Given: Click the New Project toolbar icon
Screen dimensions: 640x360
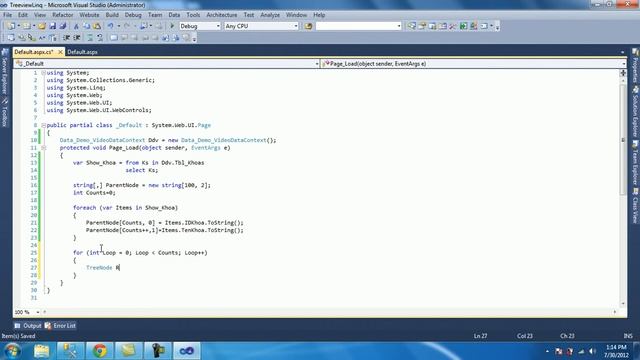Looking at the screenshot, I should (11, 26).
